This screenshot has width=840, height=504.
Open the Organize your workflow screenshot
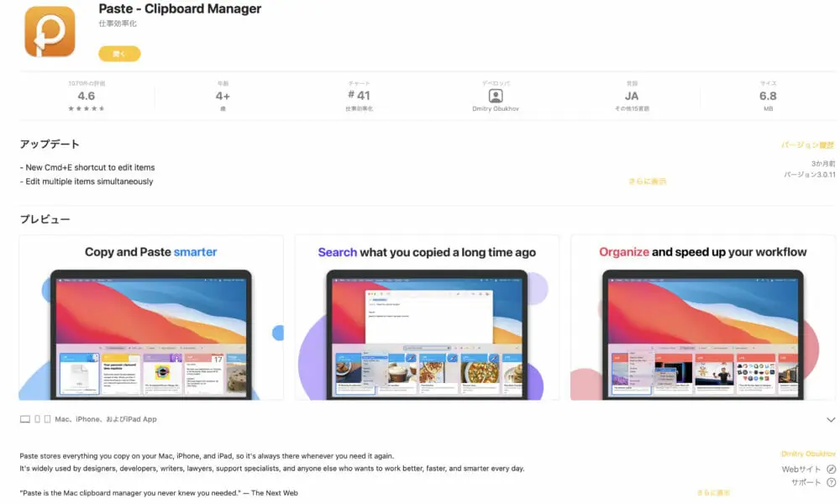pos(703,318)
